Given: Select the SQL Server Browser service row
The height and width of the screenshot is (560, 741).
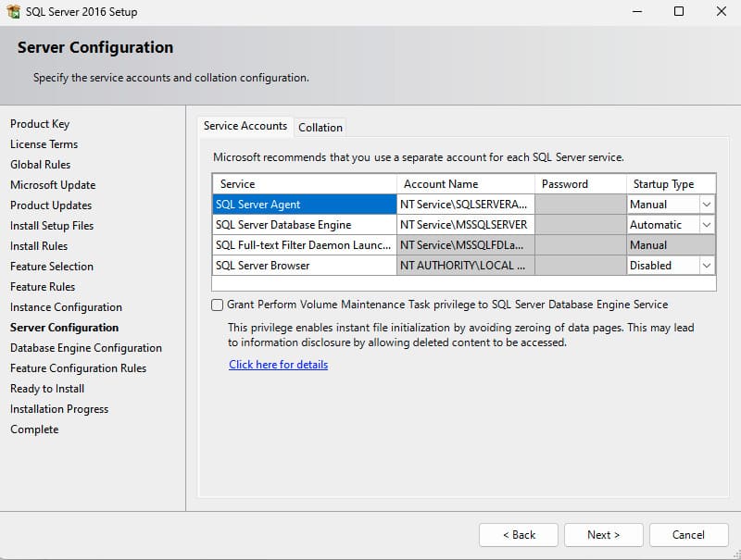Looking at the screenshot, I should (304, 266).
